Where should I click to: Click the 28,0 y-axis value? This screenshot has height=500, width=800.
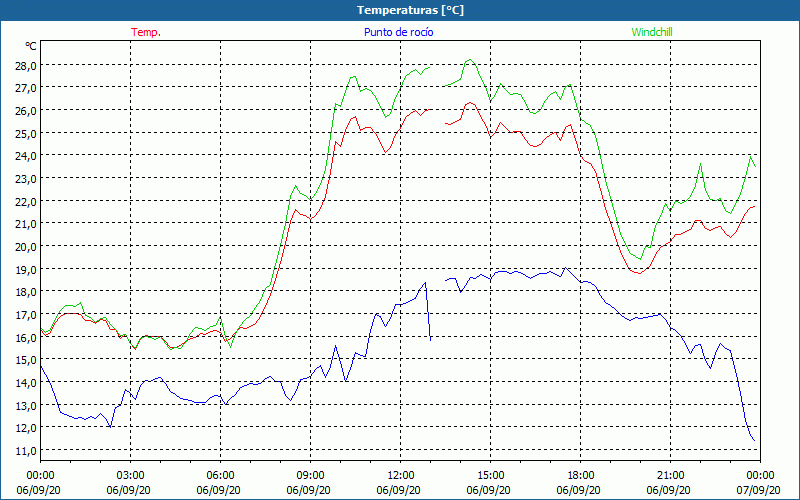tap(27, 65)
